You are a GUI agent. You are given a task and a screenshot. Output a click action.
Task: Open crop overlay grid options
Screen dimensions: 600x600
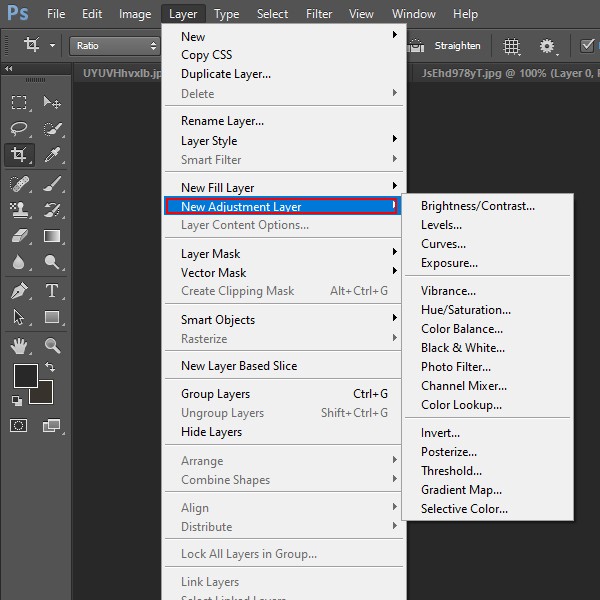512,46
